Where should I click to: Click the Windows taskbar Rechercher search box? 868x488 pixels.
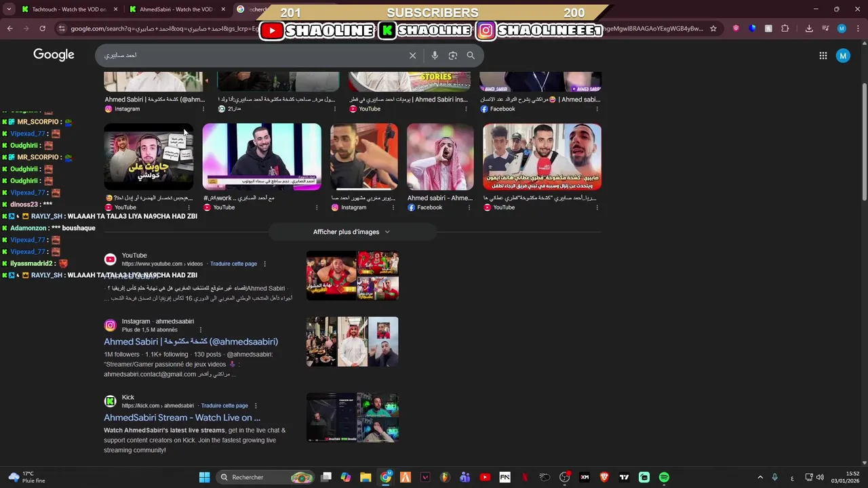pos(266,477)
